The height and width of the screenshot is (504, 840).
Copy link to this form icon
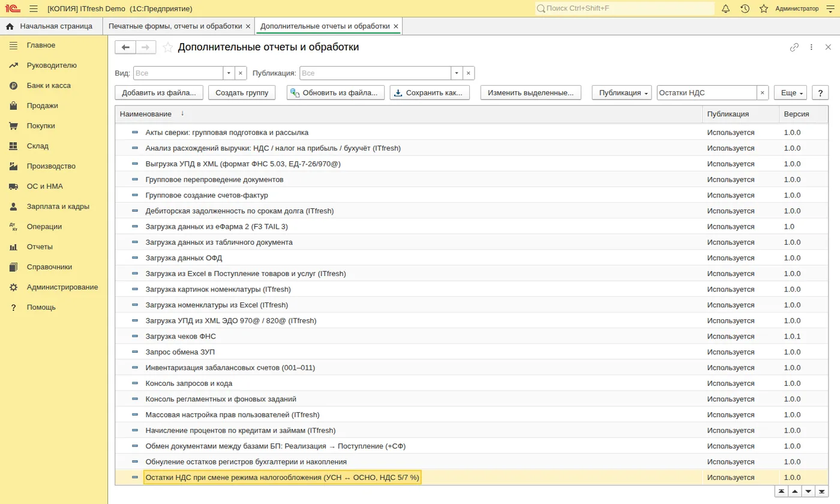[x=794, y=47]
